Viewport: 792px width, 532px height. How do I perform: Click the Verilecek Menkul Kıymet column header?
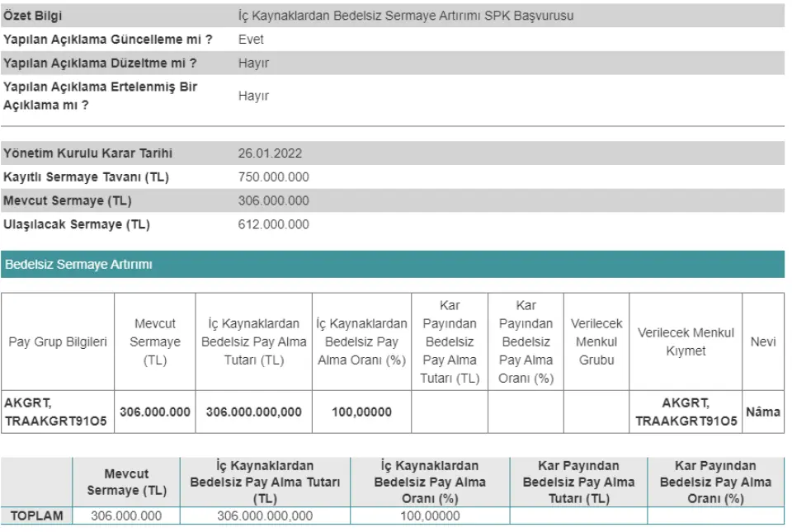coord(686,341)
